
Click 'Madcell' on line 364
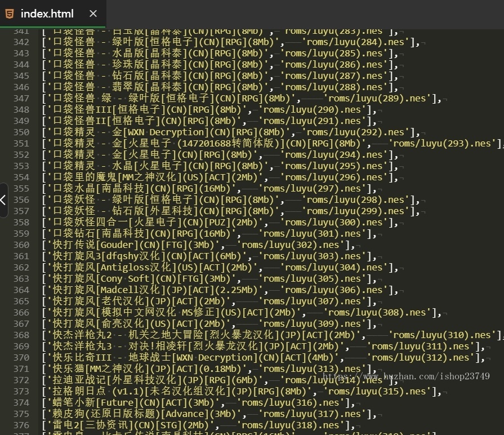pyautogui.click(x=120, y=290)
